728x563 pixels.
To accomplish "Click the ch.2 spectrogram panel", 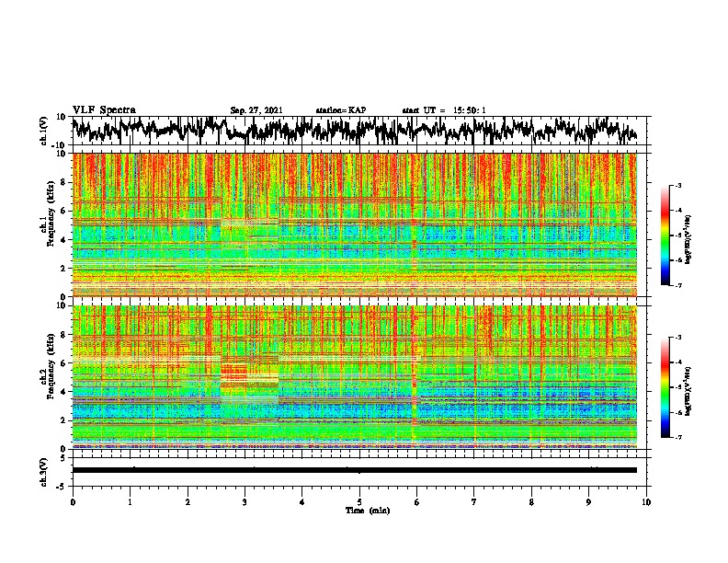I will (355, 377).
